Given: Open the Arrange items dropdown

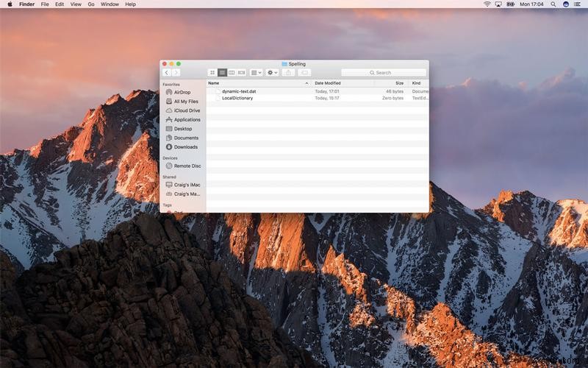Looking at the screenshot, I should pyautogui.click(x=257, y=73).
